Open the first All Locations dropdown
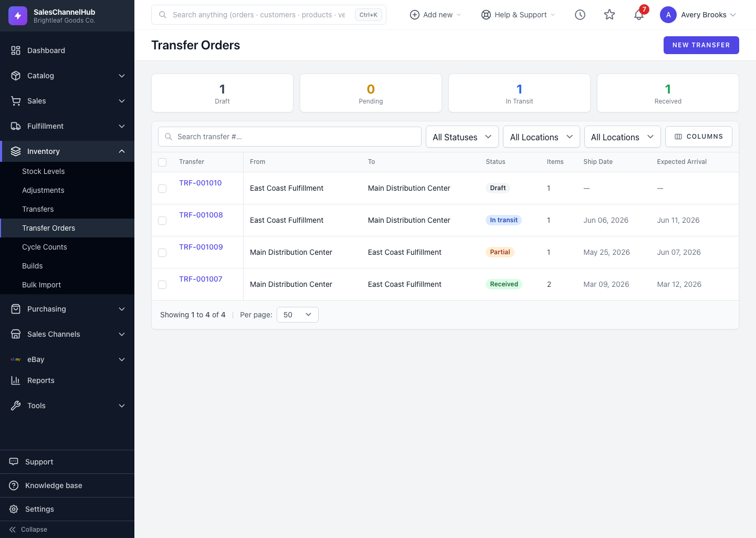Image resolution: width=756 pixels, height=538 pixels. pos(541,137)
